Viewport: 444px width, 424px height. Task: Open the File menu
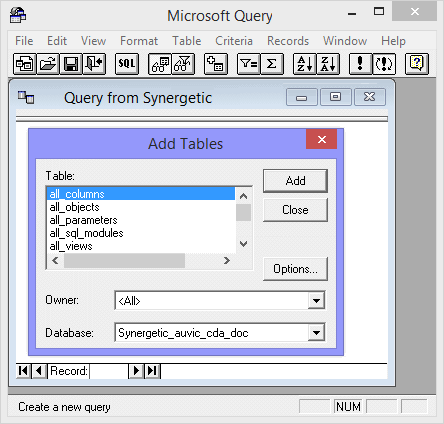coord(24,41)
